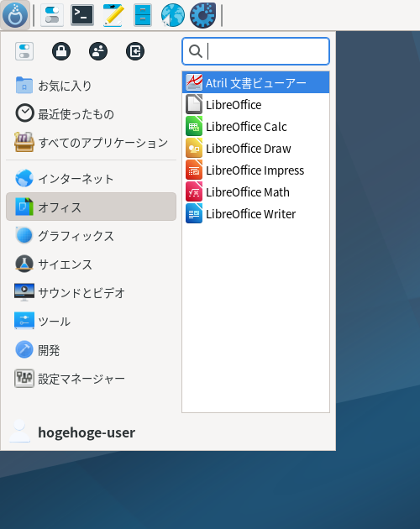The width and height of the screenshot is (420, 529).
Task: Lock the screen with padlock icon
Action: coord(61,51)
